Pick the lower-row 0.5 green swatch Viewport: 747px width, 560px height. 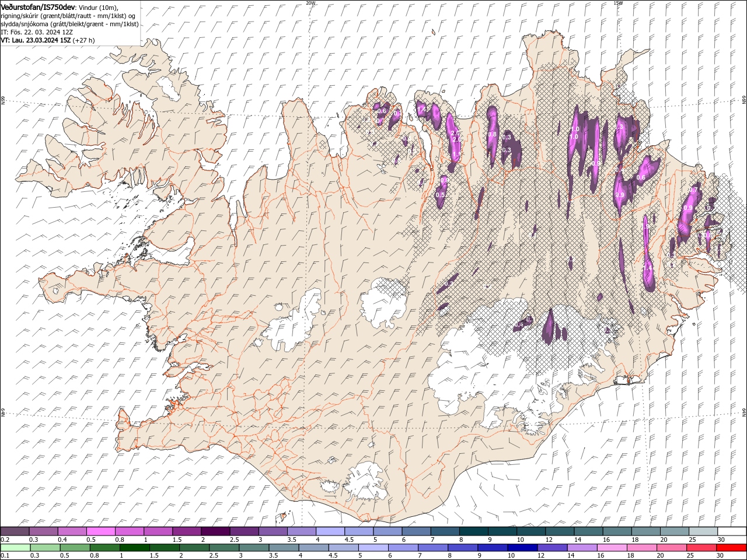tap(75, 548)
